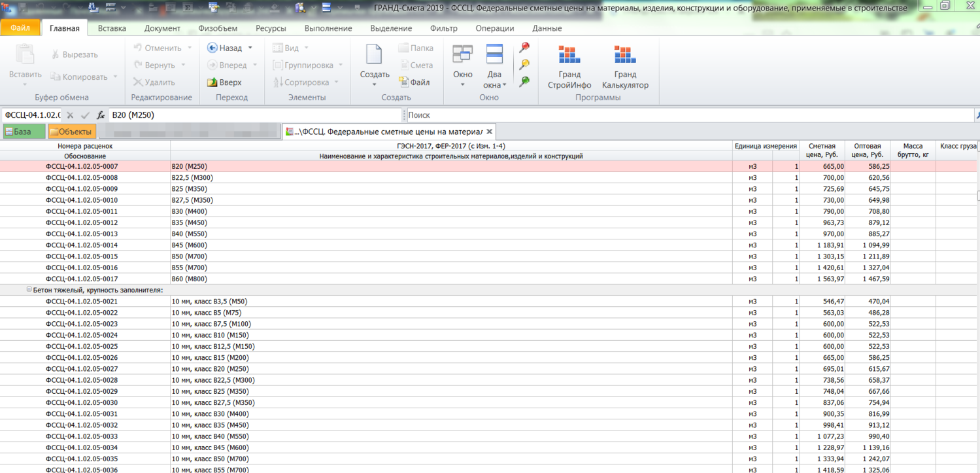Click the Вперед (Forward) button

(227, 65)
